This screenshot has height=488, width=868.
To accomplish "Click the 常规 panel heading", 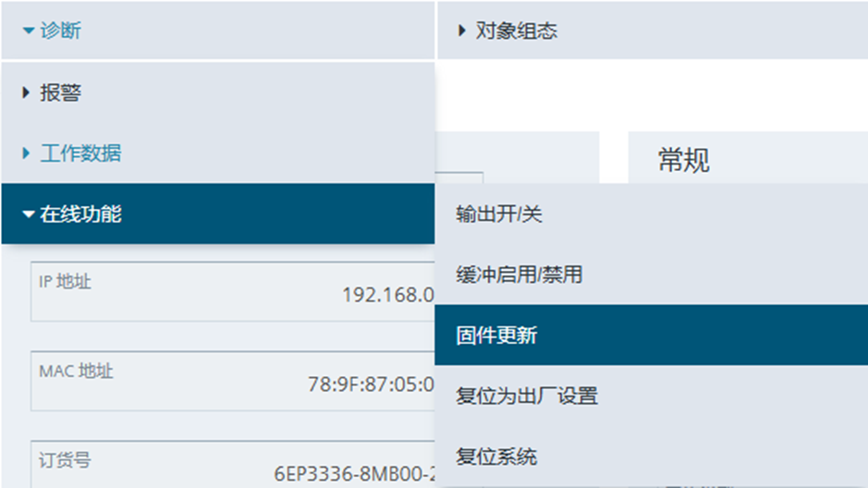I will tap(683, 161).
